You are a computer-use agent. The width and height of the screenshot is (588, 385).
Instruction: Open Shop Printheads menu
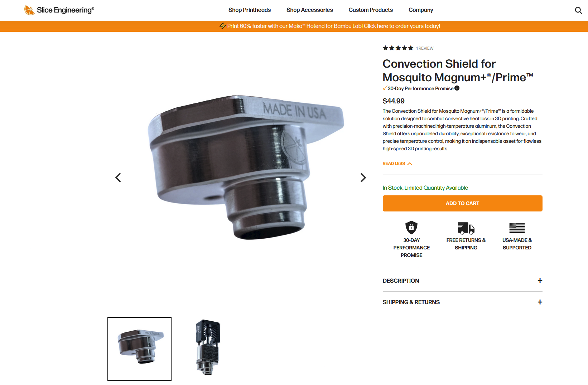250,10
